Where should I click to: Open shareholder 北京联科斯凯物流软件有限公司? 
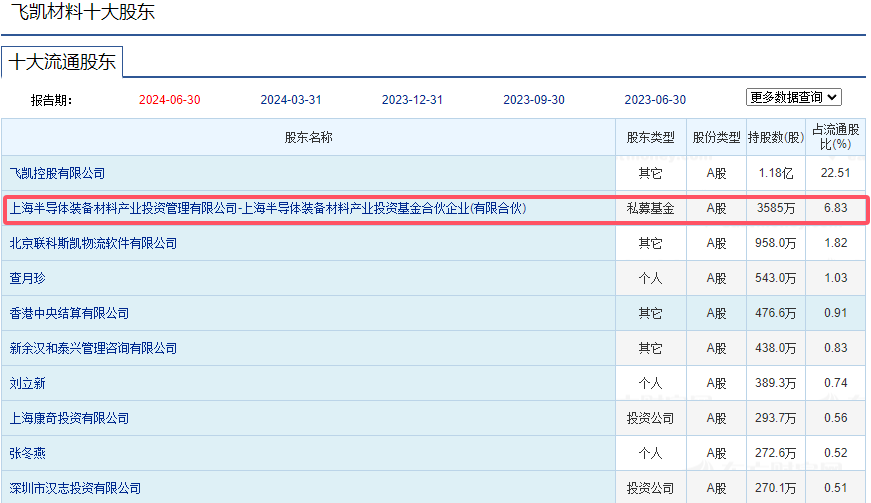point(93,243)
